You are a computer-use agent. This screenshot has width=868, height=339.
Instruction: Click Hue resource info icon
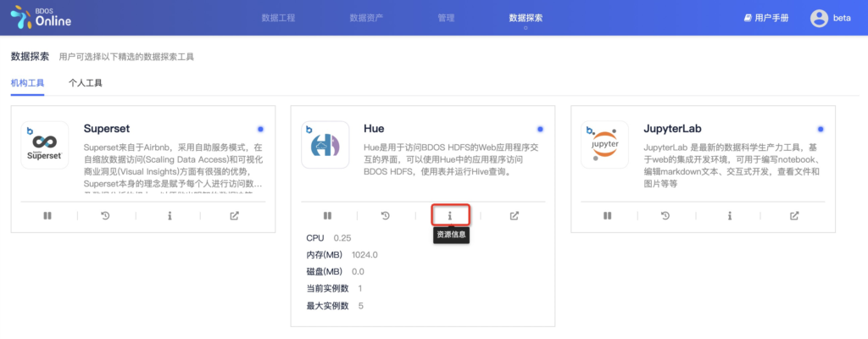[450, 215]
